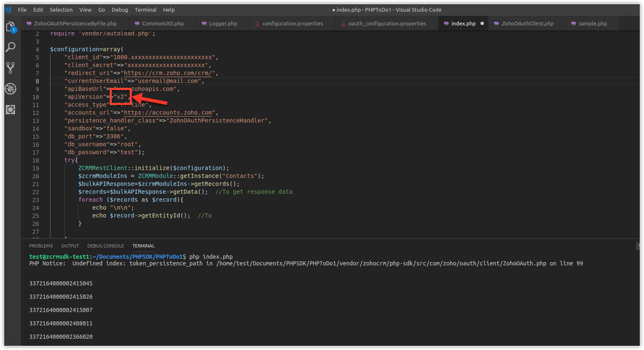The width and height of the screenshot is (644, 350).
Task: Follow the crm.zoho.com redirect URI link
Action: [169, 73]
